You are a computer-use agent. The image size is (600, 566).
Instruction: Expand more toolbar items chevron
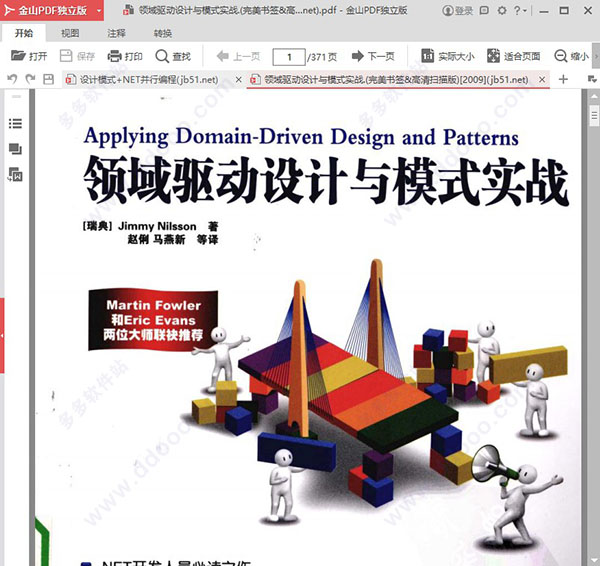click(x=596, y=56)
